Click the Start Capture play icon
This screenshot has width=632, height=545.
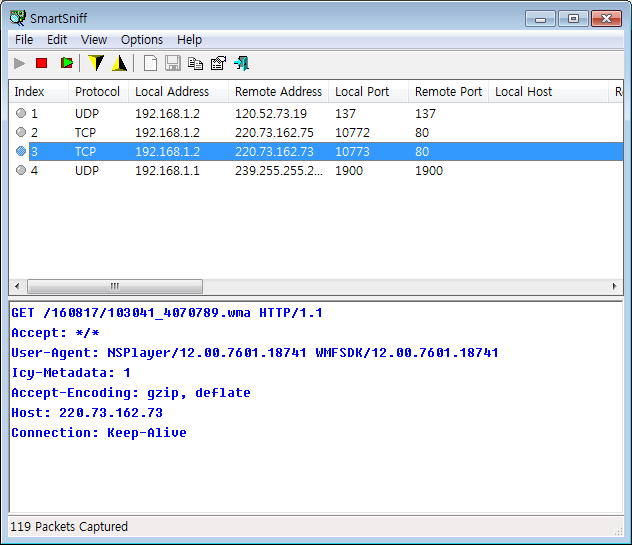[x=19, y=63]
